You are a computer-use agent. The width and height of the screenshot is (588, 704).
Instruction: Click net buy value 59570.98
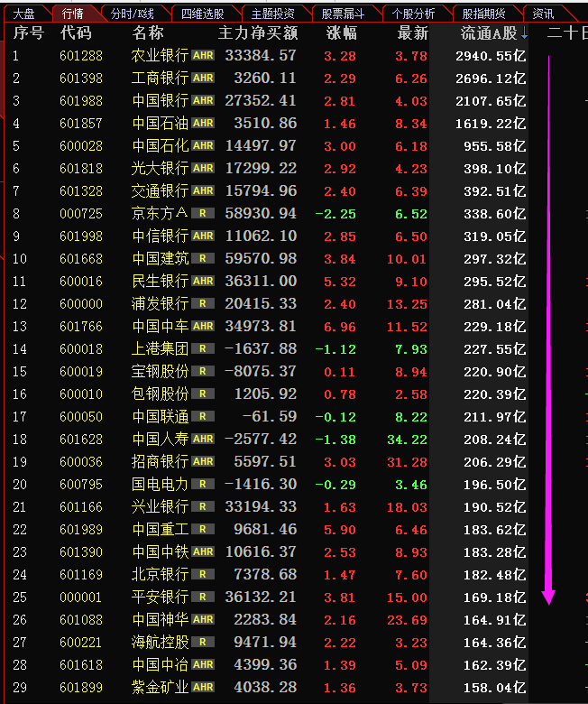[x=261, y=258]
